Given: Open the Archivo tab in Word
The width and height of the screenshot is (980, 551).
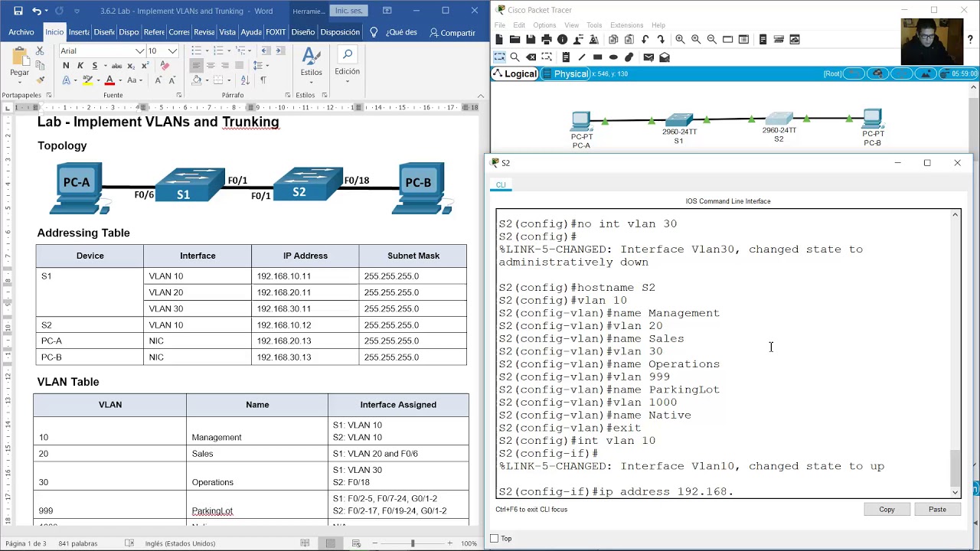Looking at the screenshot, I should coord(21,32).
